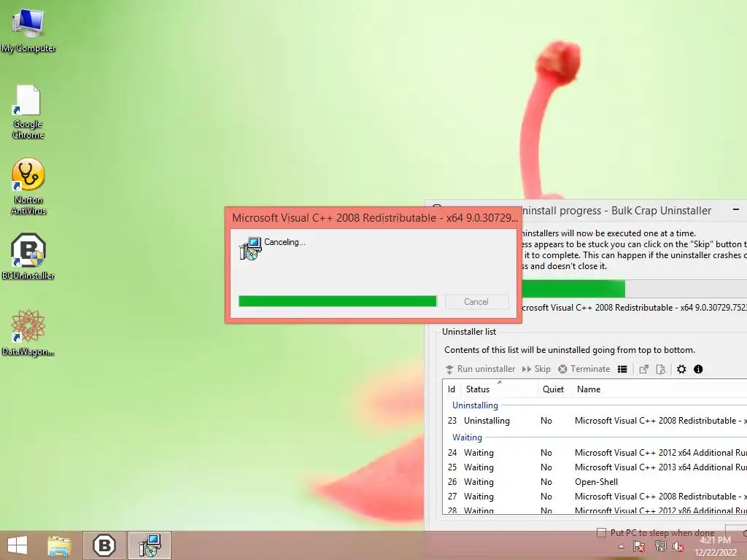The width and height of the screenshot is (747, 560).
Task: Click Terminate in the uninstaller toolbar
Action: (584, 369)
